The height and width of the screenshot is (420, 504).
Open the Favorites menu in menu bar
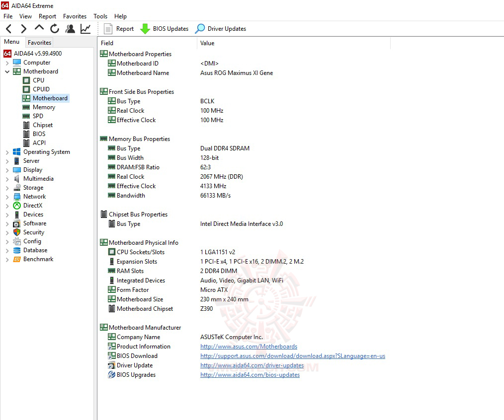coord(75,16)
